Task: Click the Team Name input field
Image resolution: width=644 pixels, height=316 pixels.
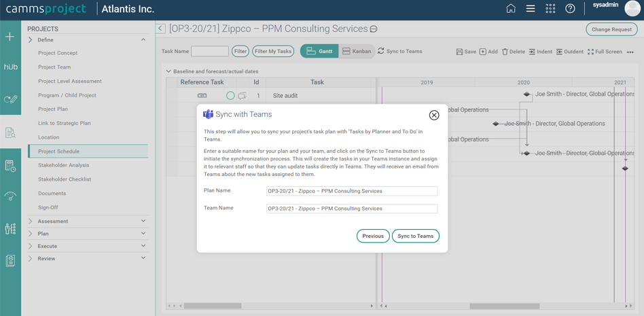Action: coord(352,209)
